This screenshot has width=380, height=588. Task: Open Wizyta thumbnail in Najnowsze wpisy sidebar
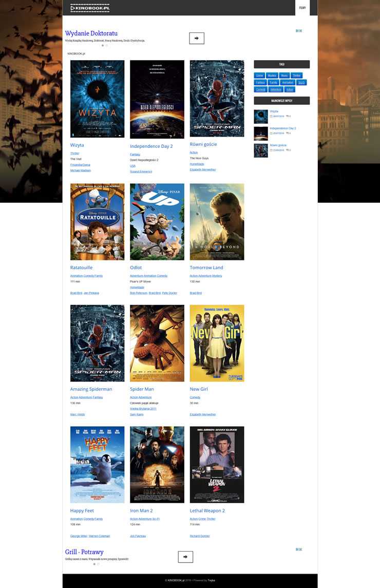(x=260, y=117)
